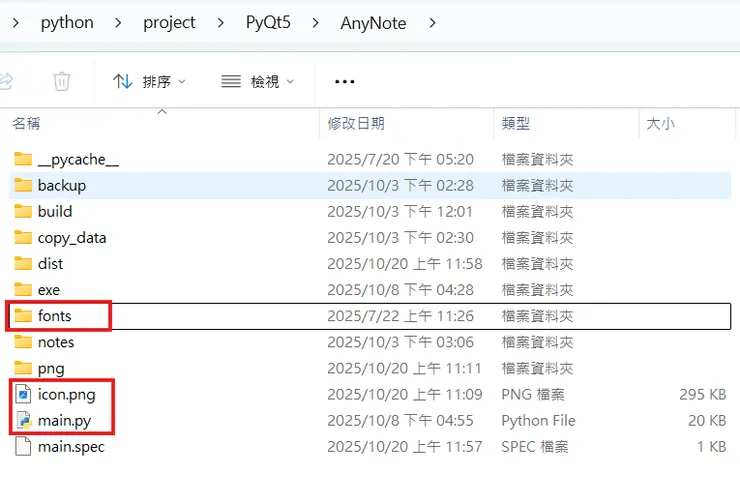This screenshot has height=504, width=740.
Task: Click the exe folder icon
Action: [x=23, y=289]
